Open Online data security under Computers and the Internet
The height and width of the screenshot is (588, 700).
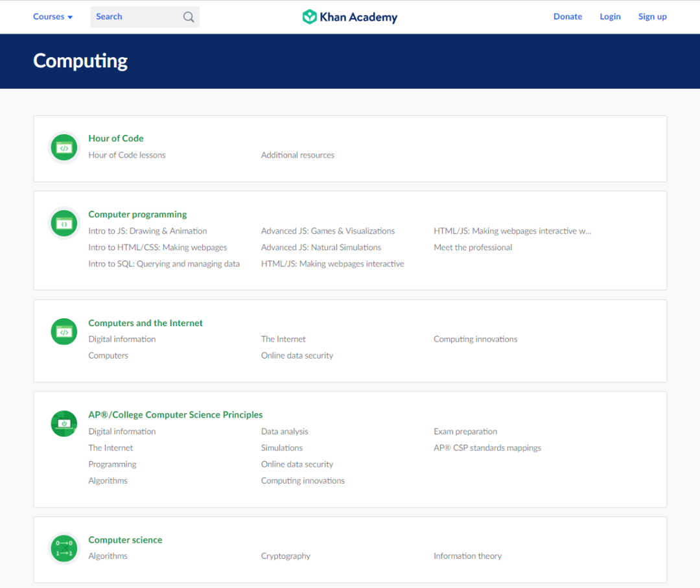pyautogui.click(x=297, y=356)
